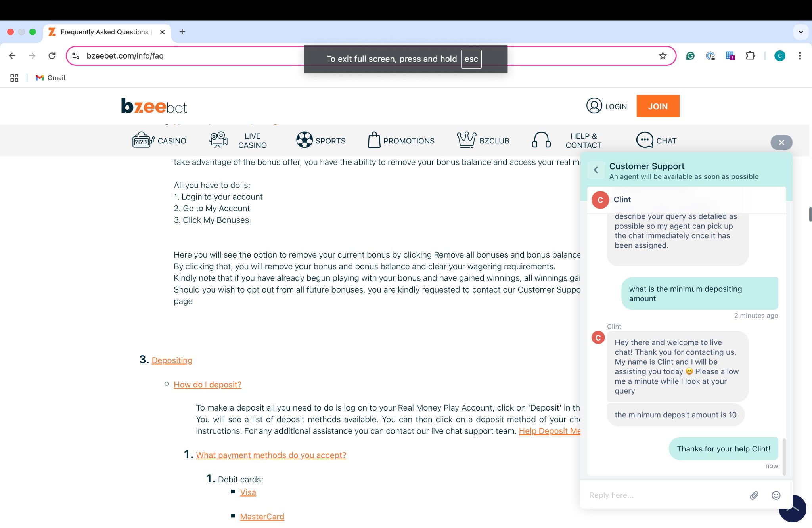Viewport: 812px width, 528px height.
Task: Click the bzeebet logo
Action: click(x=154, y=106)
